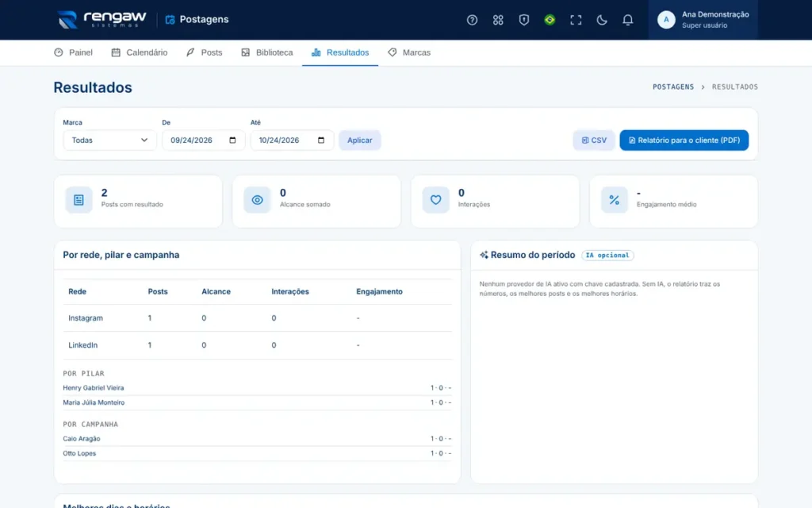Open the Biblioteca tab
This screenshot has width=812, height=508.
267,52
